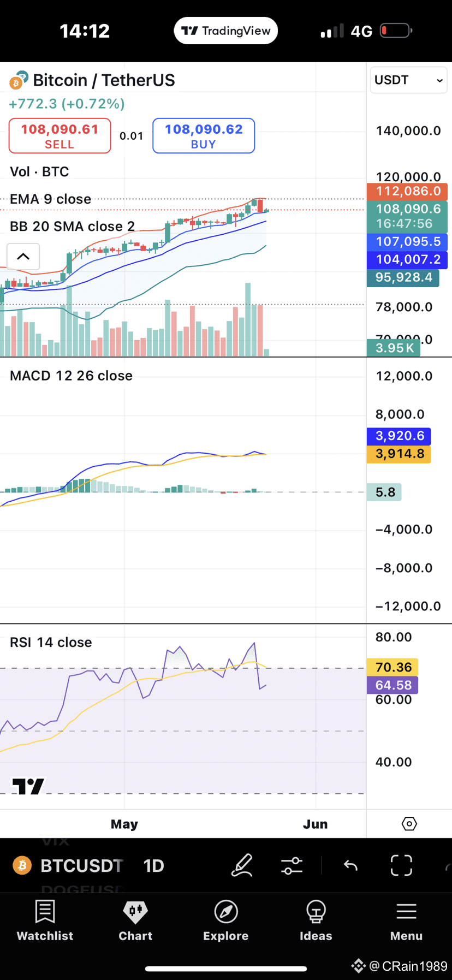Select the RSI 14 close label
Viewport: 452px width, 980px height.
coord(51,642)
